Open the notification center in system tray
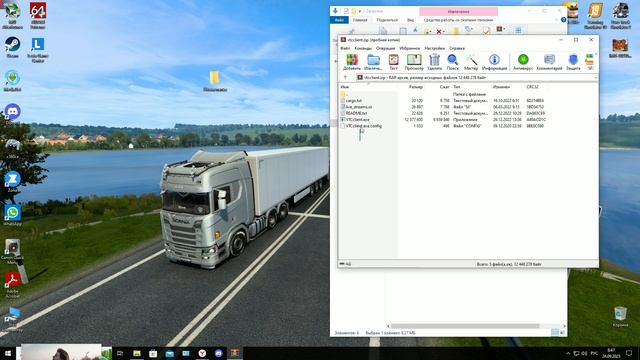Screen dimensions: 640x360 pos(629,353)
